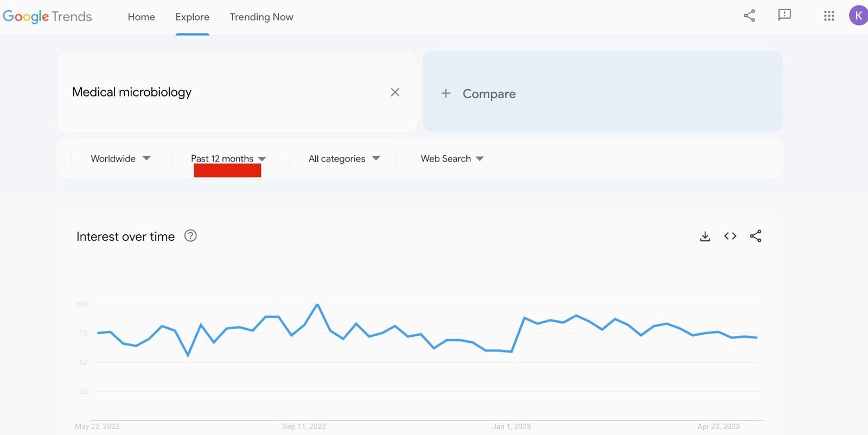Click the Google Trends logo
This screenshot has width=868, height=435.
point(47,17)
